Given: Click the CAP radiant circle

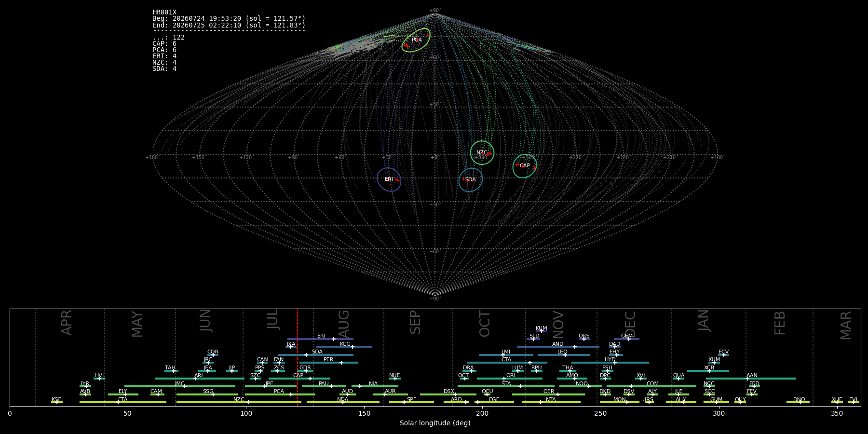Looking at the screenshot, I should click(525, 166).
